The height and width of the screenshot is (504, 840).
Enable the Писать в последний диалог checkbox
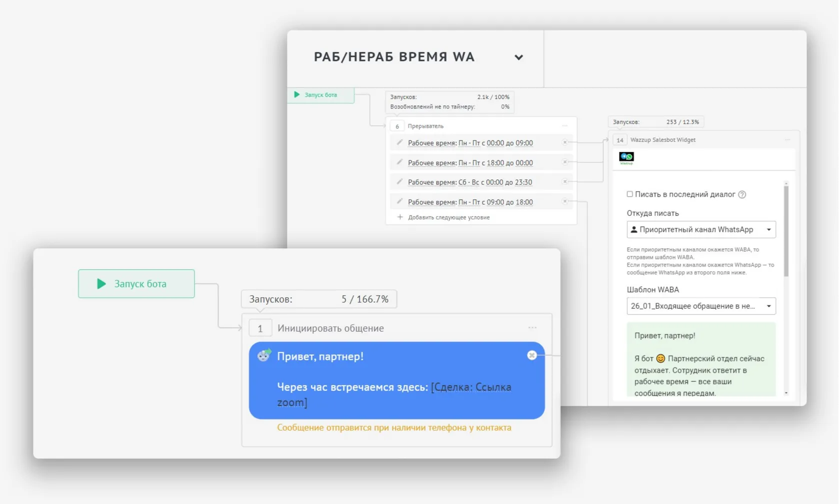(629, 194)
